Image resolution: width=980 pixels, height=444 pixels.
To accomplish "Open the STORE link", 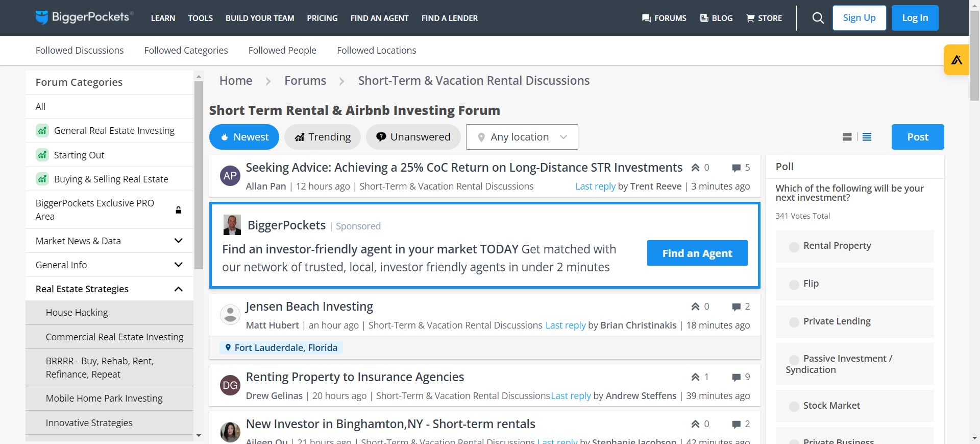I will tap(764, 18).
